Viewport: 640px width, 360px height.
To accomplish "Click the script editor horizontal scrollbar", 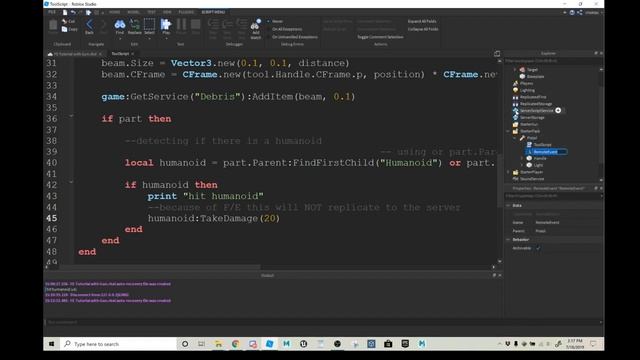I will click(x=160, y=267).
